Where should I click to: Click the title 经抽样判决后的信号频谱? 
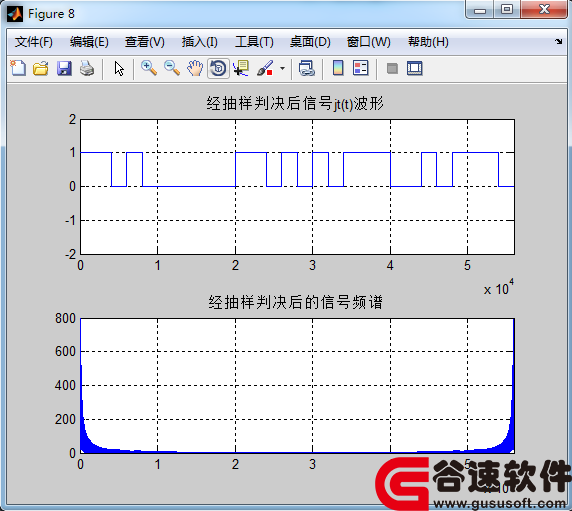click(x=295, y=302)
